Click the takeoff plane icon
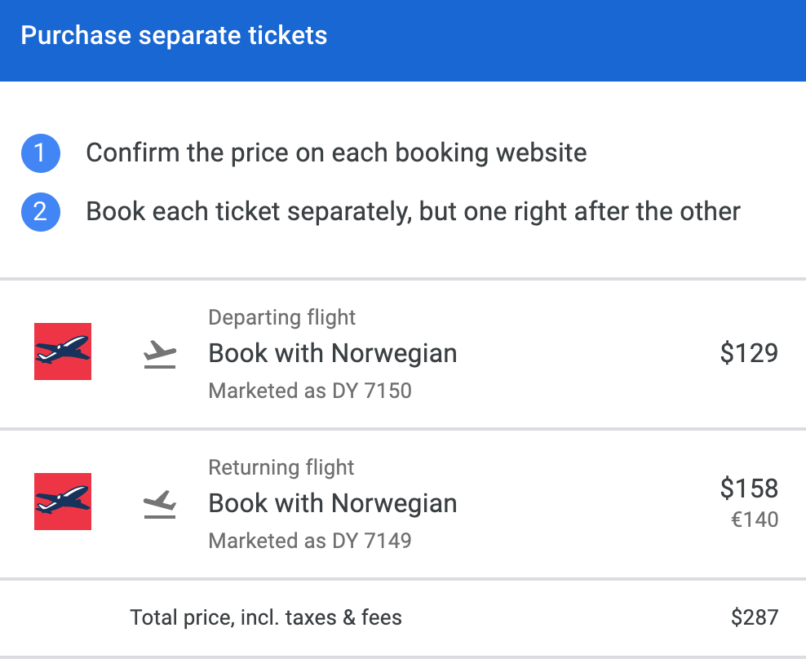806x672 pixels. (x=160, y=354)
